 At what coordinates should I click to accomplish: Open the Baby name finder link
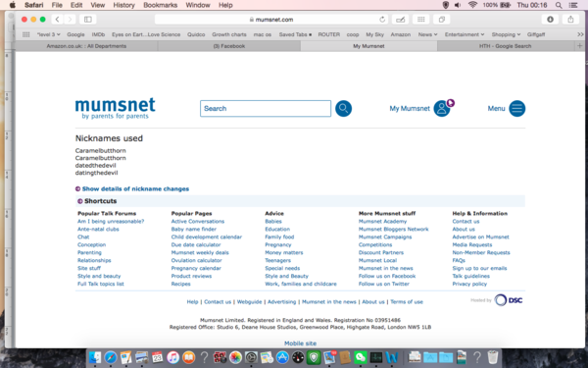(193, 229)
